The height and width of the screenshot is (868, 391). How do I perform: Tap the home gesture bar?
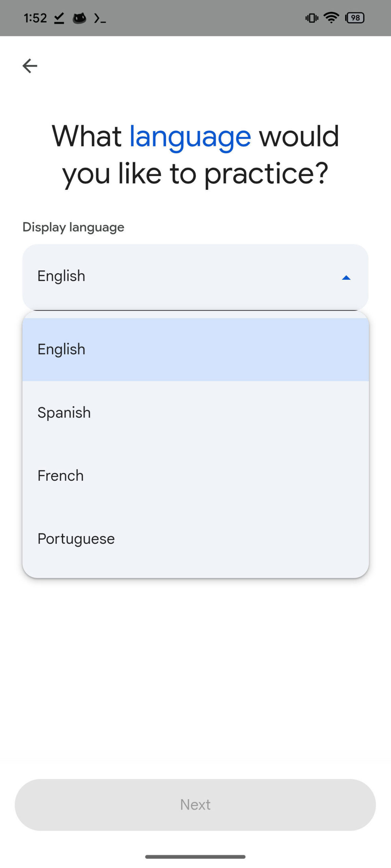pos(195,857)
